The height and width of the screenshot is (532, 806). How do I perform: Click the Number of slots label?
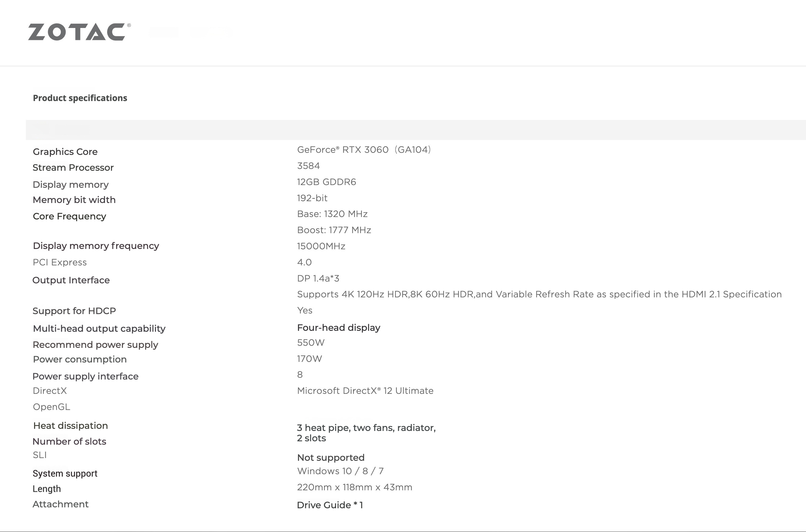click(x=69, y=442)
